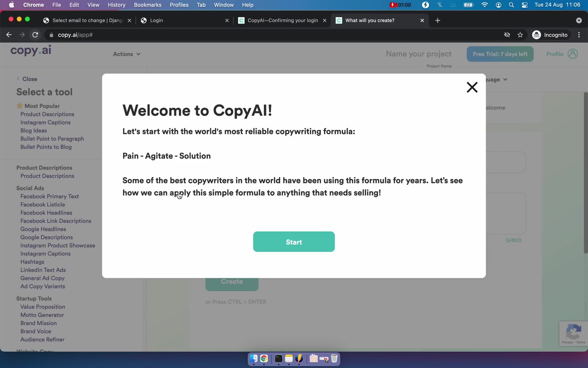Screen dimensions: 588x368
Task: Bookmark this page with the star icon
Action: pos(520,35)
